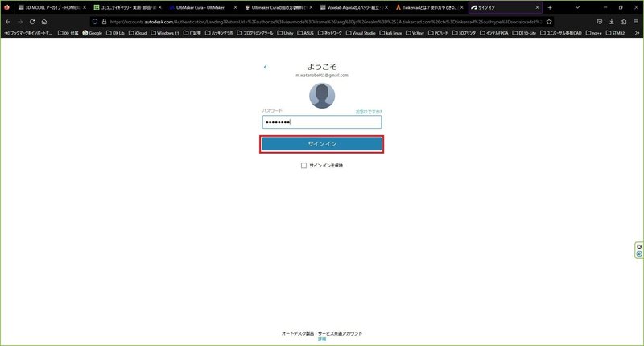Go back with the blue chevron

click(x=266, y=67)
